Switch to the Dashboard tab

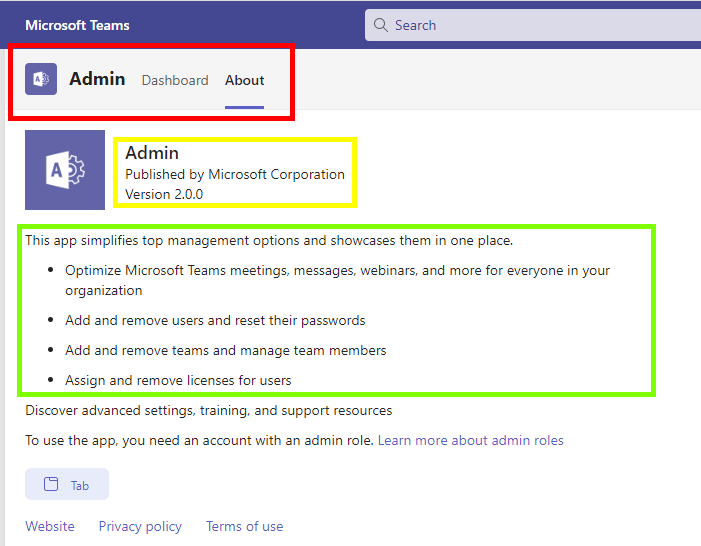point(175,80)
